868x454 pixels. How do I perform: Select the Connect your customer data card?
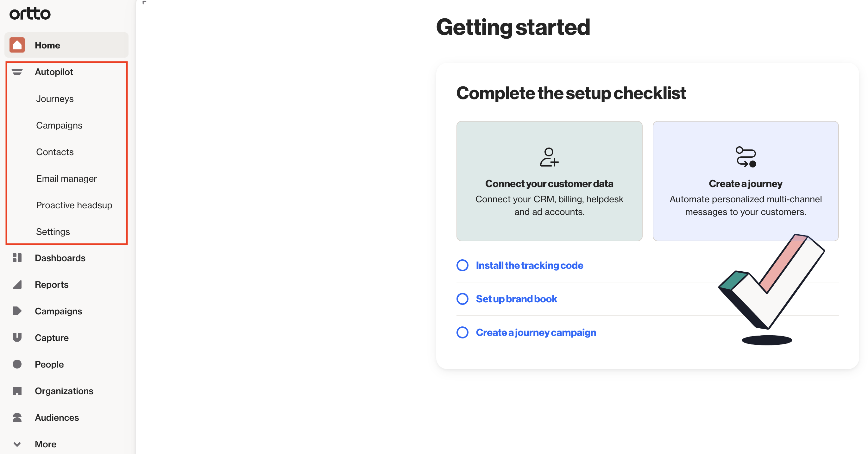549,181
